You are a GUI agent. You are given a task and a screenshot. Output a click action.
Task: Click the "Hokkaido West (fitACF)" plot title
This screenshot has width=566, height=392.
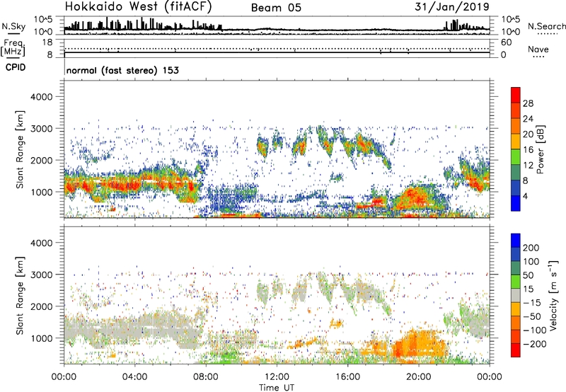click(x=138, y=6)
